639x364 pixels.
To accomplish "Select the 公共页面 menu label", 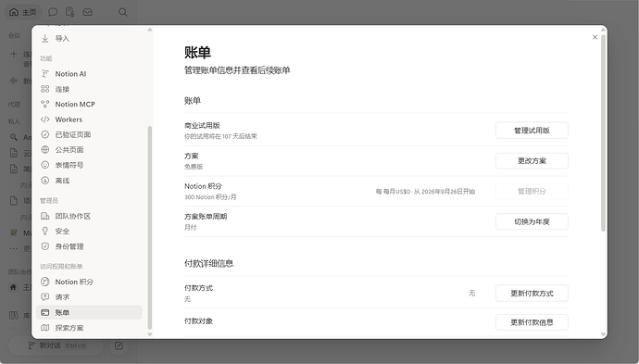I will [x=69, y=150].
